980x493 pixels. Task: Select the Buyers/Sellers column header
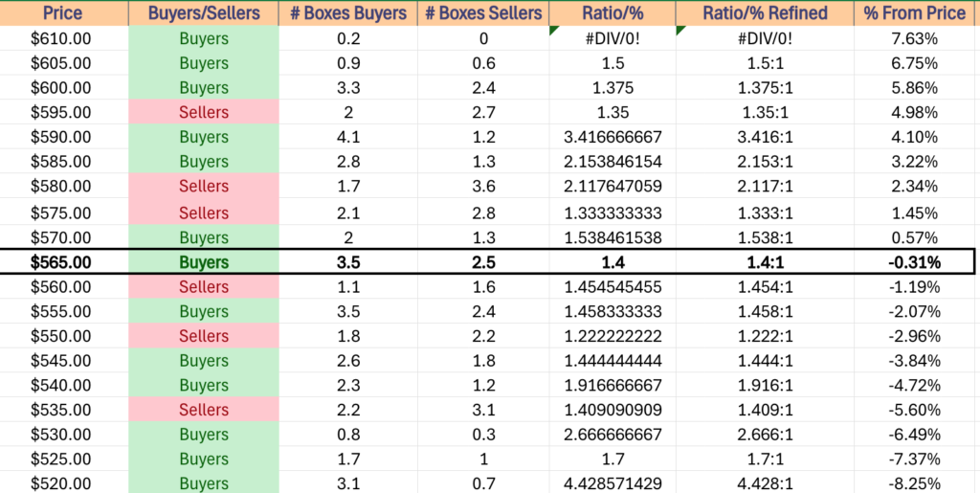pos(204,13)
